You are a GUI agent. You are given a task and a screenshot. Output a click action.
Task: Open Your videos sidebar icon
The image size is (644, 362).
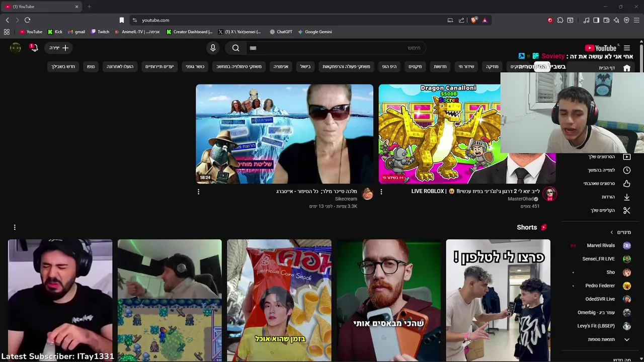click(627, 157)
